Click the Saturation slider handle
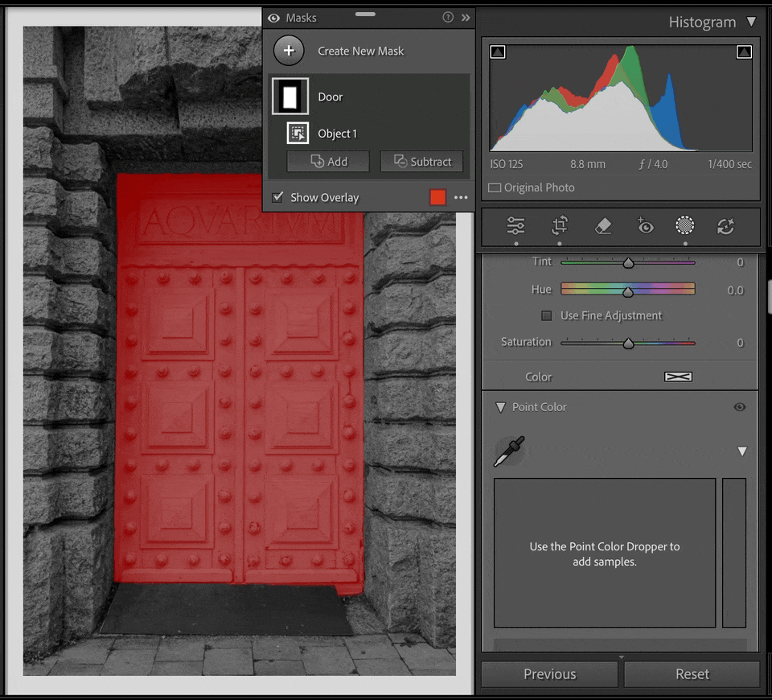772x700 pixels. (628, 344)
